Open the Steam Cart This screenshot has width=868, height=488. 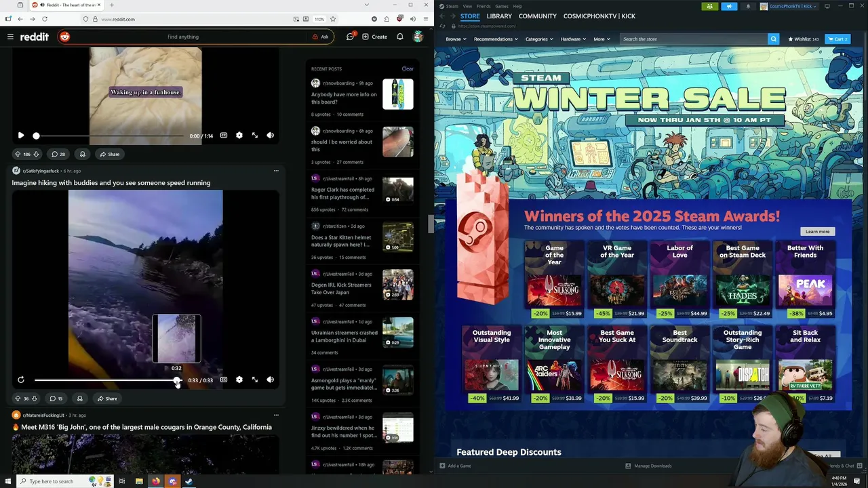click(837, 39)
